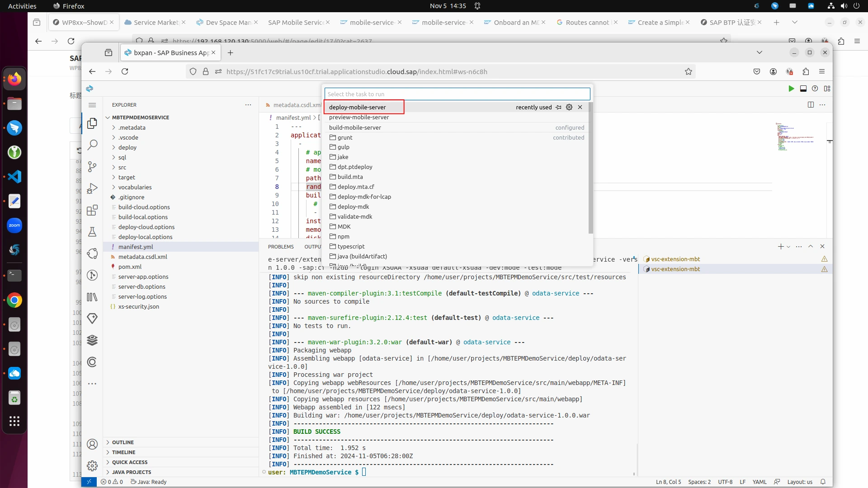Open pom.xml in the explorer

pos(181,267)
